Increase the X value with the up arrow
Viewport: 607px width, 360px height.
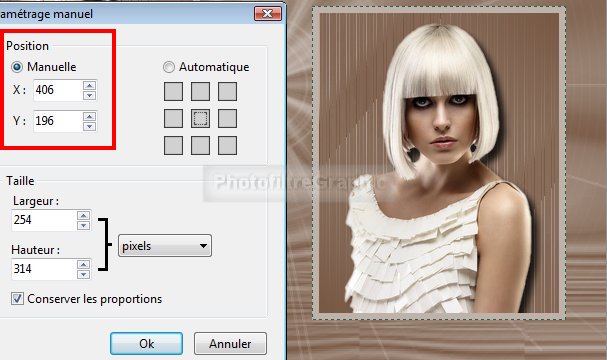(x=89, y=85)
